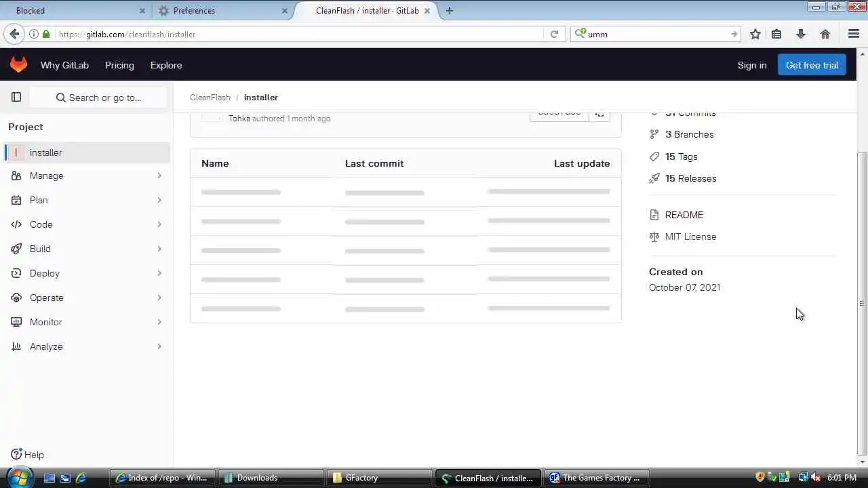The width and height of the screenshot is (868, 488).
Task: Click the Help question mark icon
Action: point(16,454)
